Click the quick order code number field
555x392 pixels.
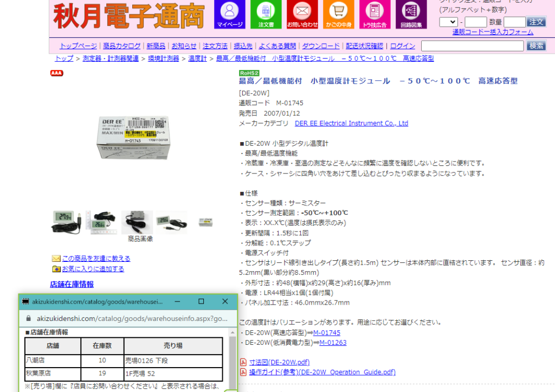(x=475, y=22)
